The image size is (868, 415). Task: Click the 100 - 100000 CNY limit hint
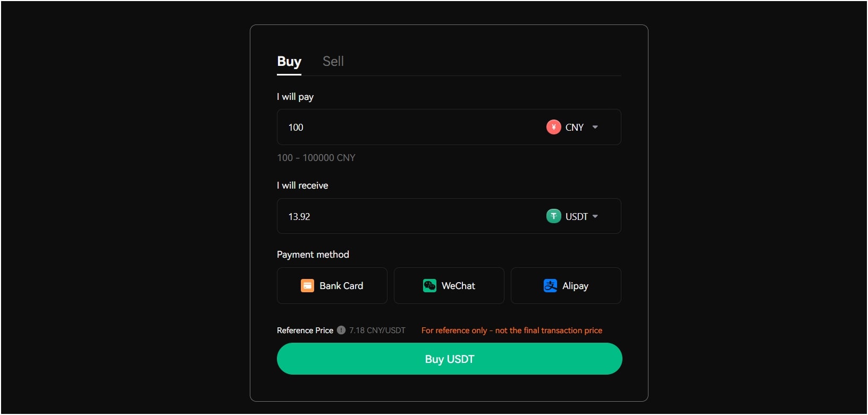click(x=316, y=158)
